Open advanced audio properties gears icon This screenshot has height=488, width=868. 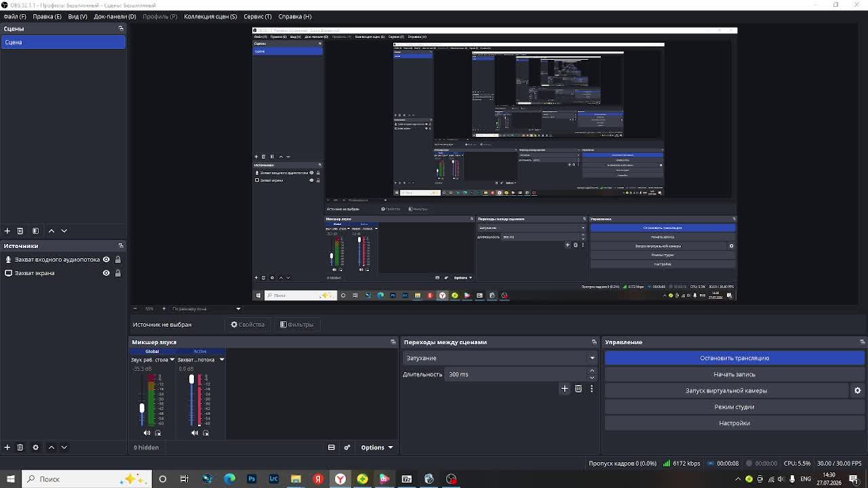click(347, 447)
